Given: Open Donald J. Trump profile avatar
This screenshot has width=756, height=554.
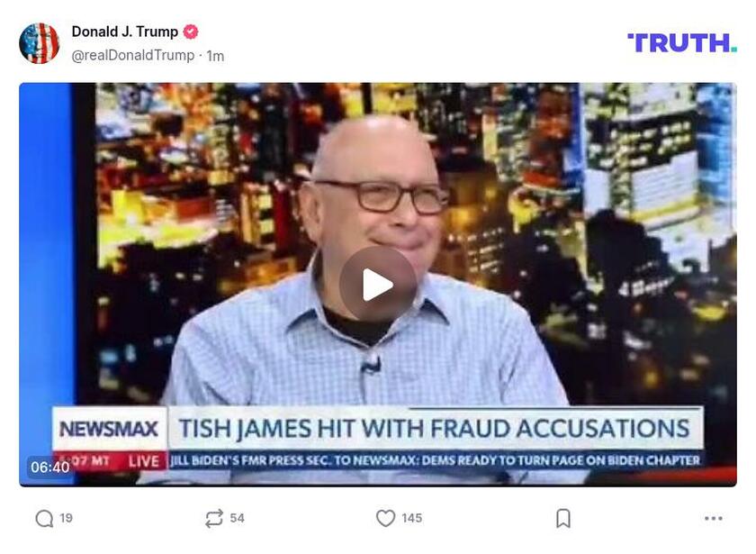Looking at the screenshot, I should pos(39,43).
